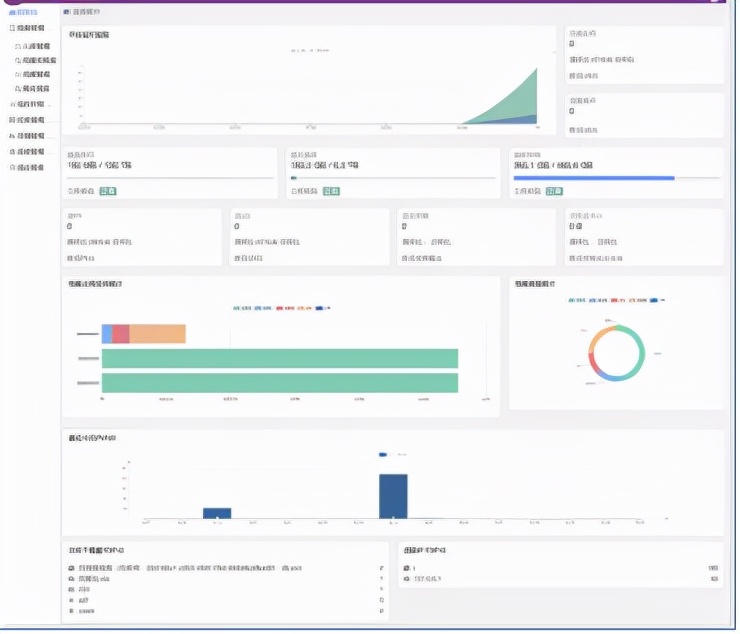Toggle the dark blue legend entry above the horizontal bars

coord(323,308)
